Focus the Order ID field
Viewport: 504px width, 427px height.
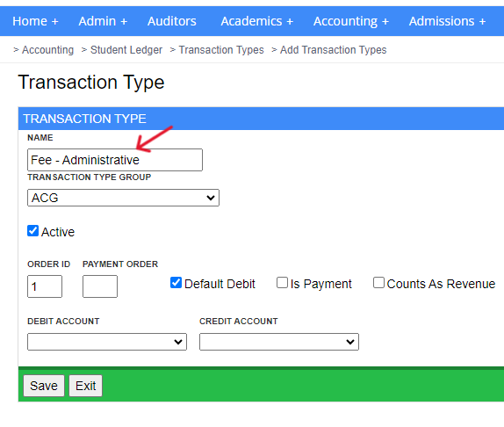click(x=45, y=286)
